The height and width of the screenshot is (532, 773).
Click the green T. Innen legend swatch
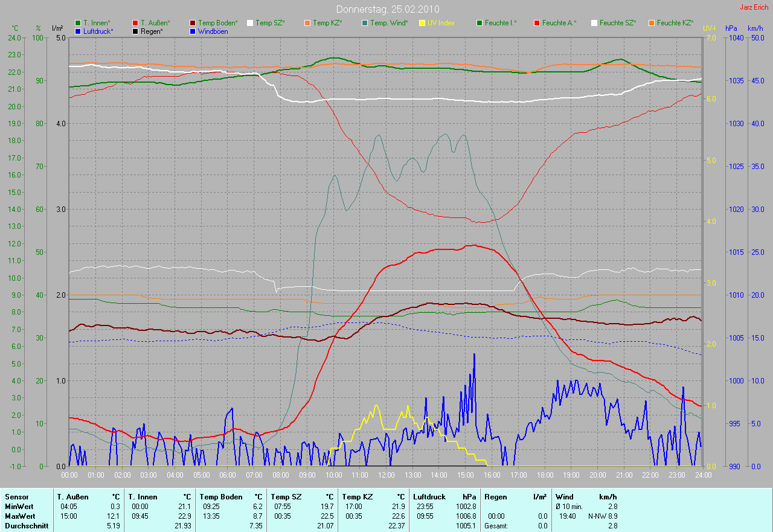point(78,23)
